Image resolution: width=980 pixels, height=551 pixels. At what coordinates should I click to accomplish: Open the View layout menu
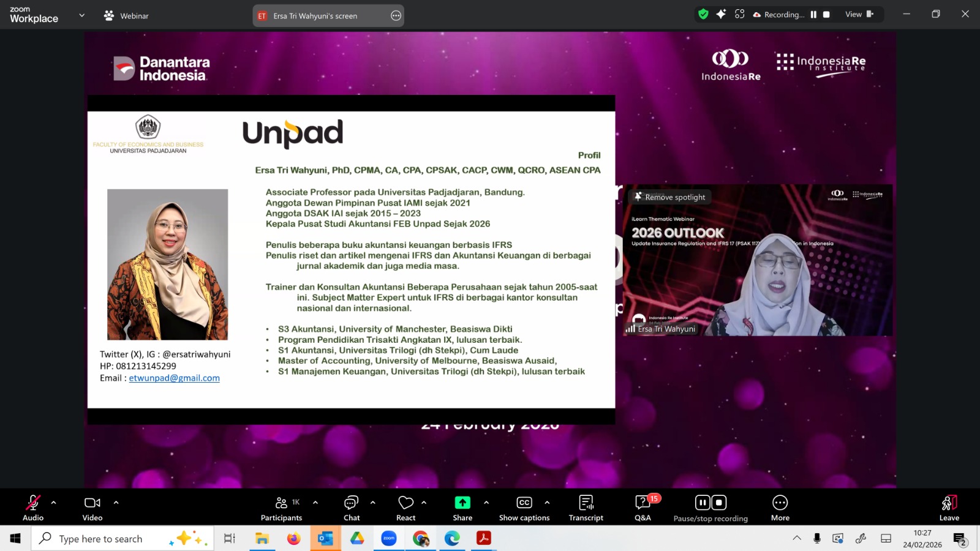[x=859, y=14]
